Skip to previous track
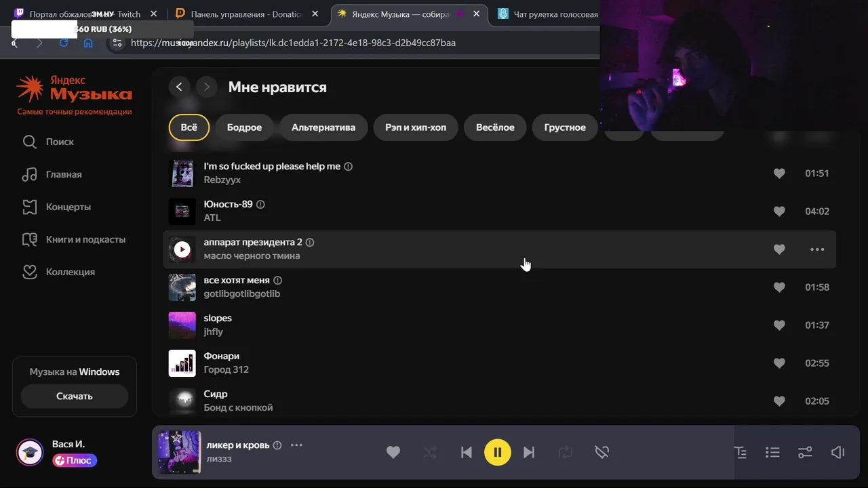Viewport: 868px width, 488px height. tap(467, 452)
